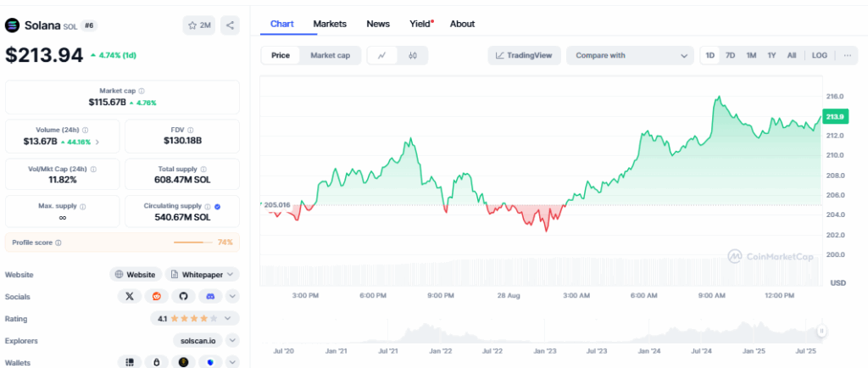
Task: Select the All time range
Action: (792, 55)
